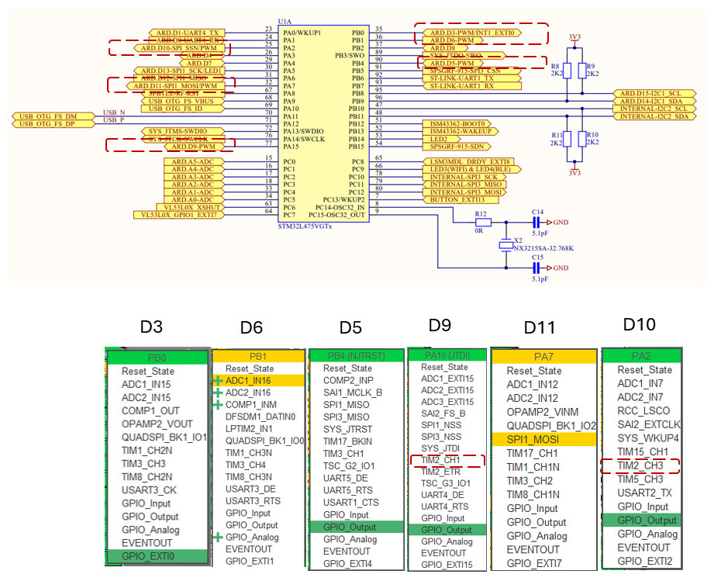Click the ARD.D15-I2C1_SCL net label
The width and height of the screenshot is (728, 588).
click(x=653, y=93)
